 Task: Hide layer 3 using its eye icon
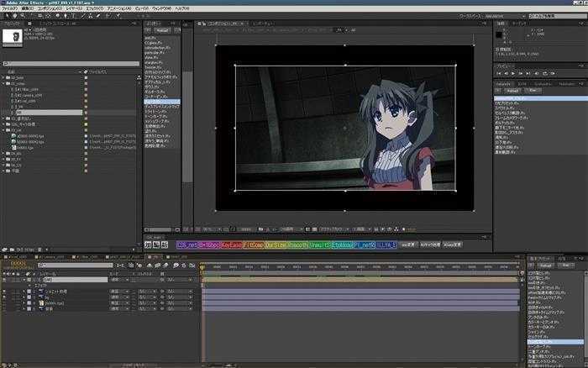(x=4, y=297)
